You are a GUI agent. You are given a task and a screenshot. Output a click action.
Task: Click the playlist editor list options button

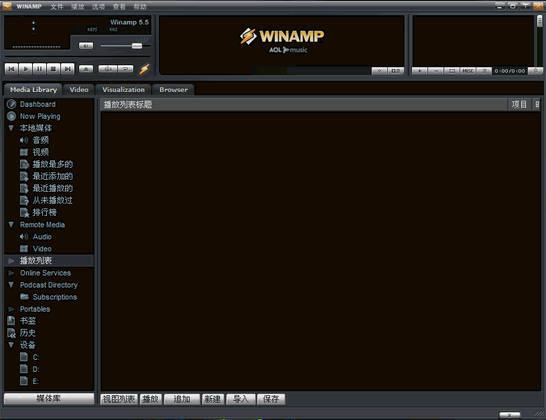484,71
